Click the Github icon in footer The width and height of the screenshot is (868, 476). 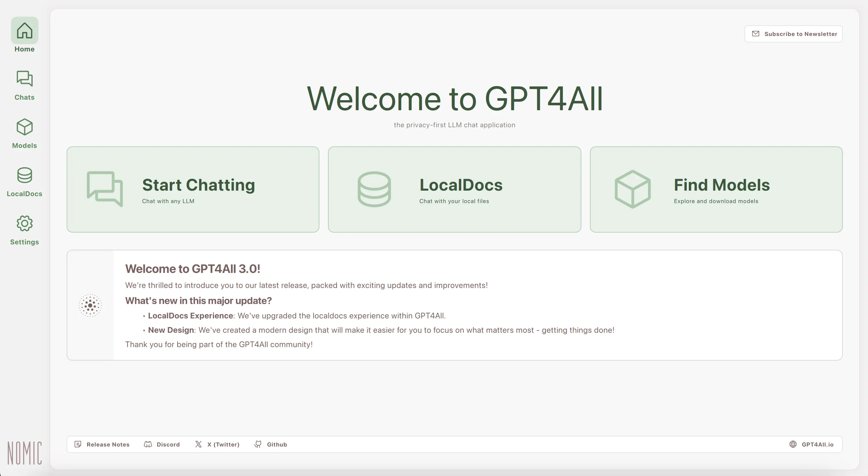coord(258,444)
